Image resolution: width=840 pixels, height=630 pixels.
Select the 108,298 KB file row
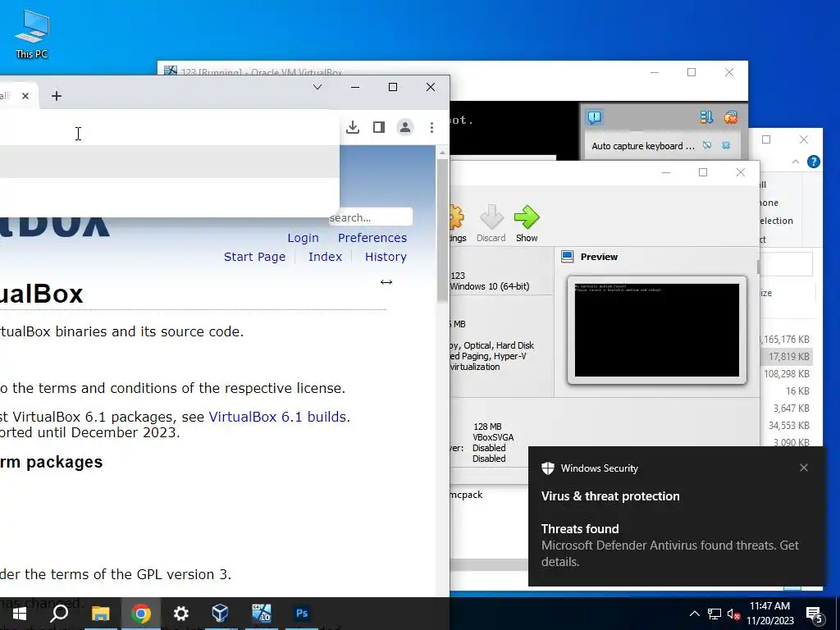[787, 373]
